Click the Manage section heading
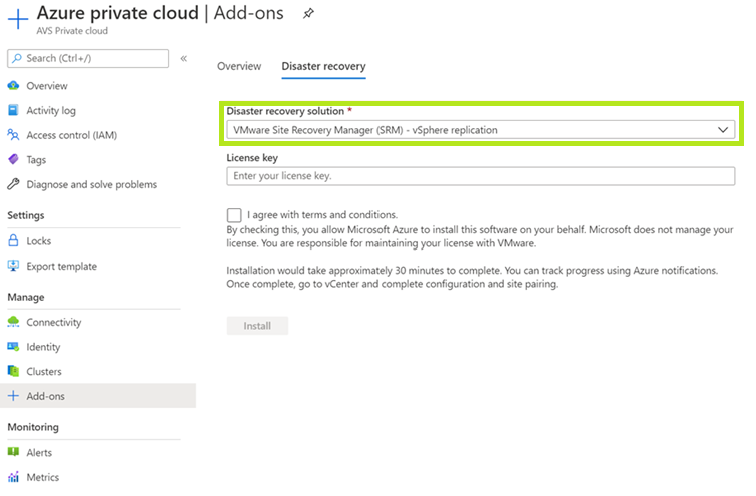 [26, 297]
